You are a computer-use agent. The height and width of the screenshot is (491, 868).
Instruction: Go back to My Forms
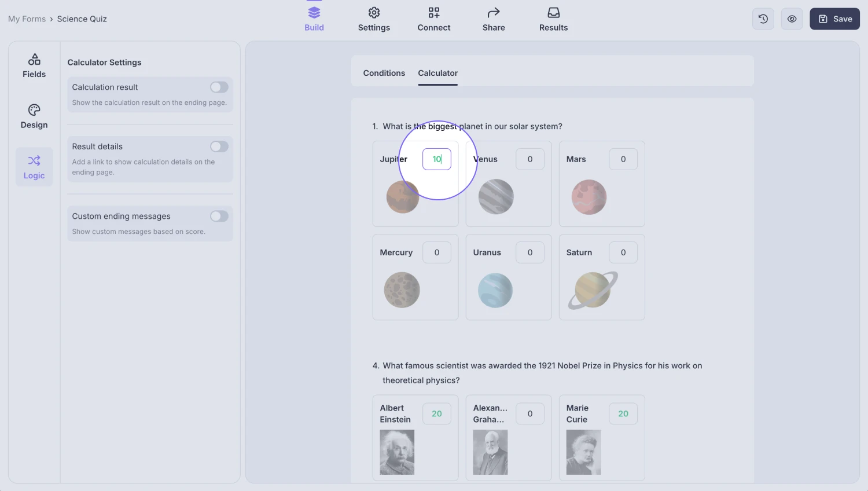(x=27, y=19)
